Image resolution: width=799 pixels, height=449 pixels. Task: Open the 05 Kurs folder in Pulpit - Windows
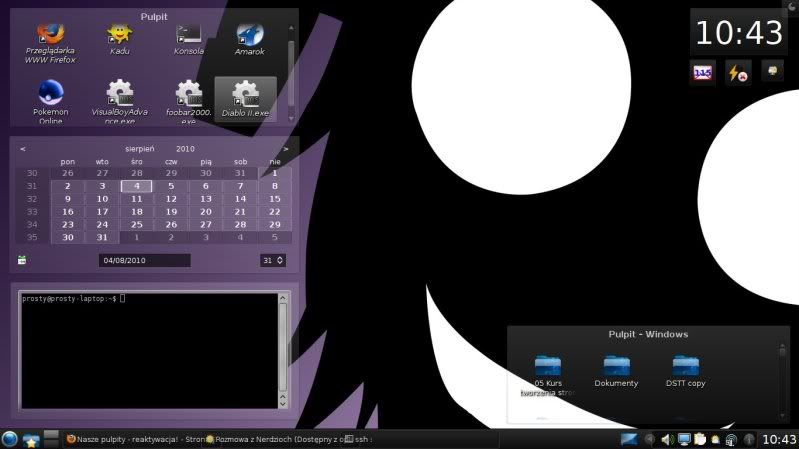click(x=548, y=376)
